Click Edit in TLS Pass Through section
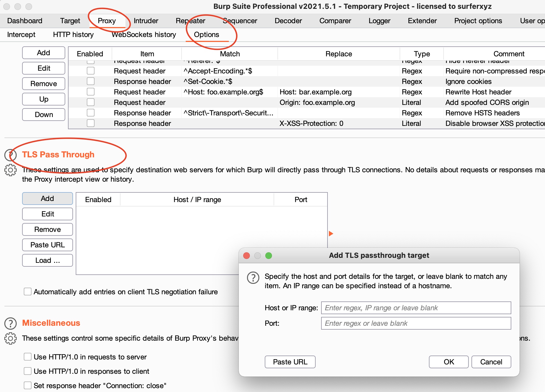Image resolution: width=545 pixels, height=392 pixels. pyautogui.click(x=48, y=214)
